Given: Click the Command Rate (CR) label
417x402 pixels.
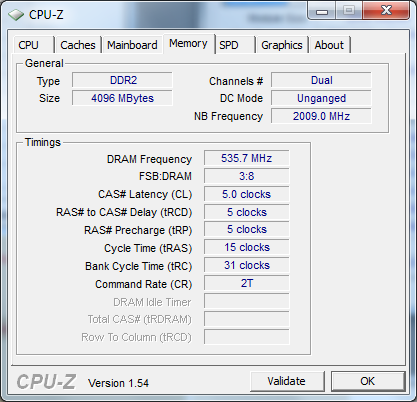Looking at the screenshot, I should [x=144, y=284].
